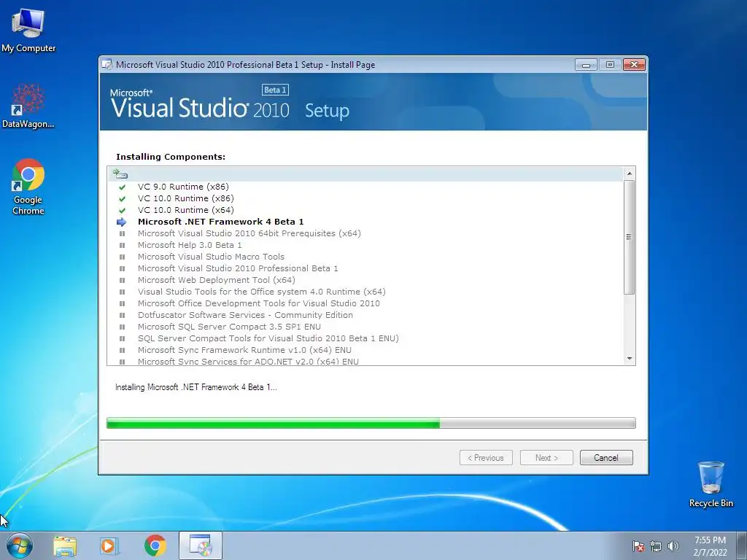The width and height of the screenshot is (747, 560).
Task: Click pending icon beside 64bit Prerequisites (x64)
Action: (x=122, y=234)
